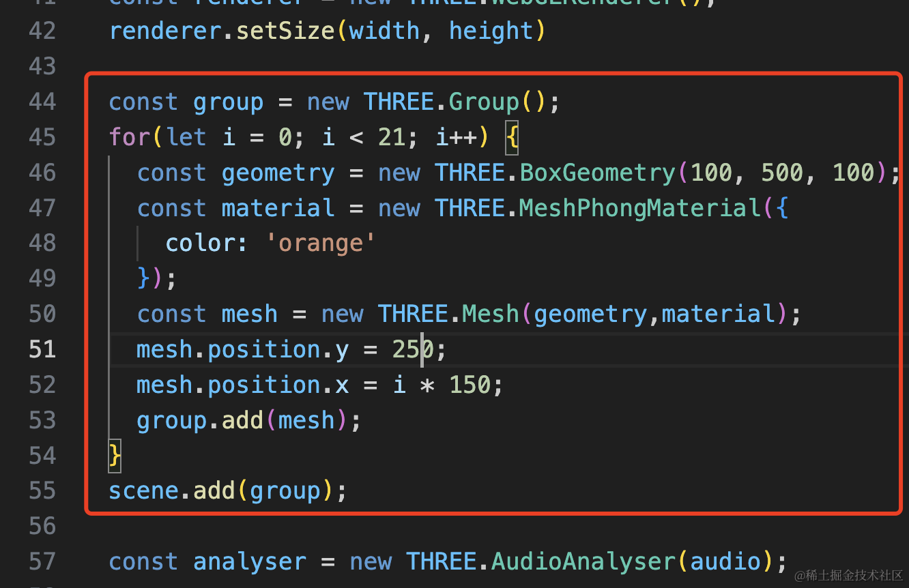This screenshot has height=588, width=909.
Task: Click line number 42 in gutter
Action: coord(42,31)
